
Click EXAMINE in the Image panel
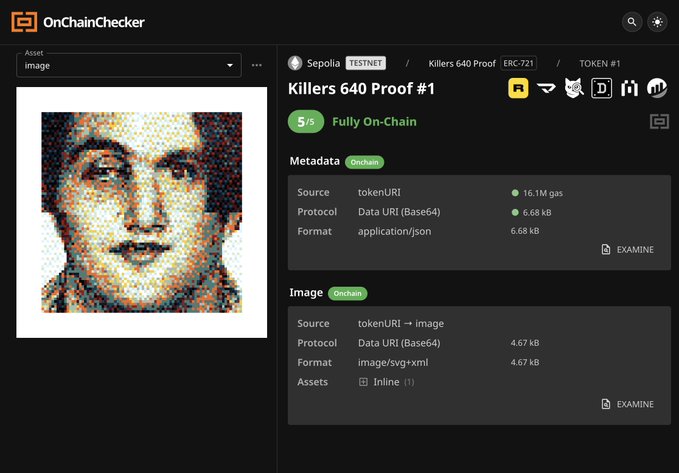click(628, 404)
